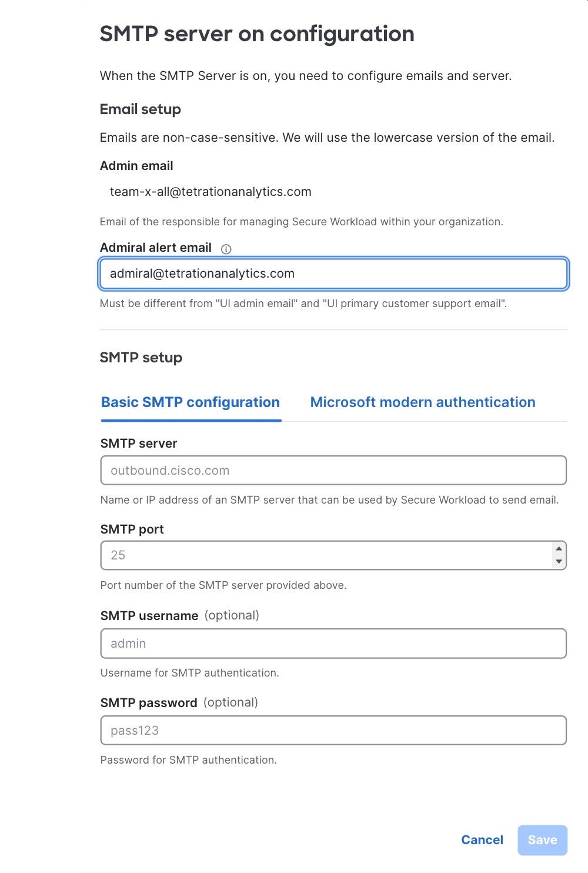Select the SMTP port number field
This screenshot has height=873, width=588.
point(326,555)
